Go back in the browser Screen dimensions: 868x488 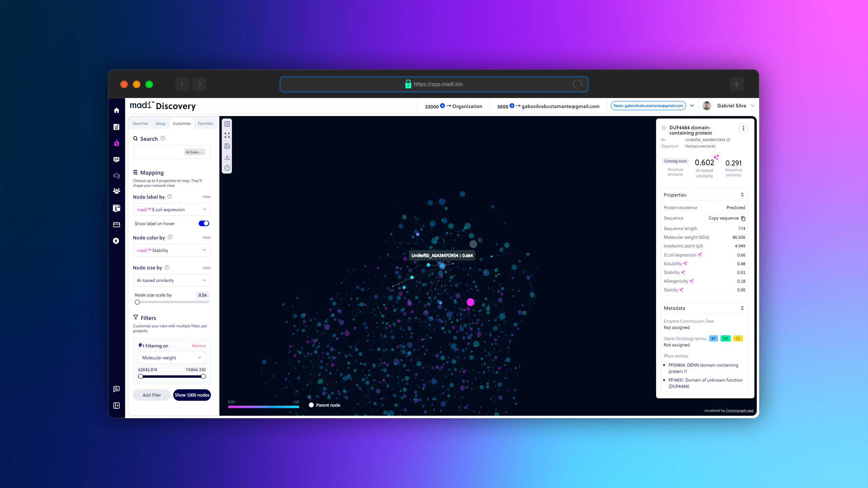pos(182,84)
